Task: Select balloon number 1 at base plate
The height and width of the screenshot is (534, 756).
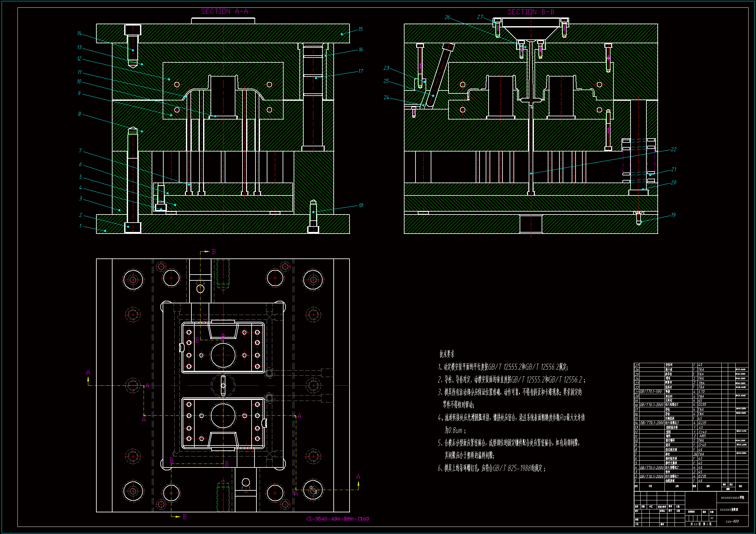Action: point(80,226)
